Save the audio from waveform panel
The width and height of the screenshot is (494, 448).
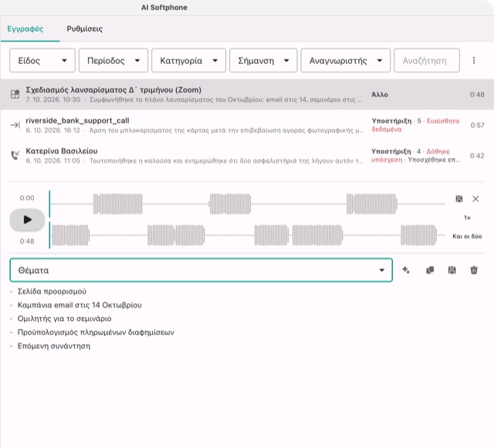tap(459, 199)
